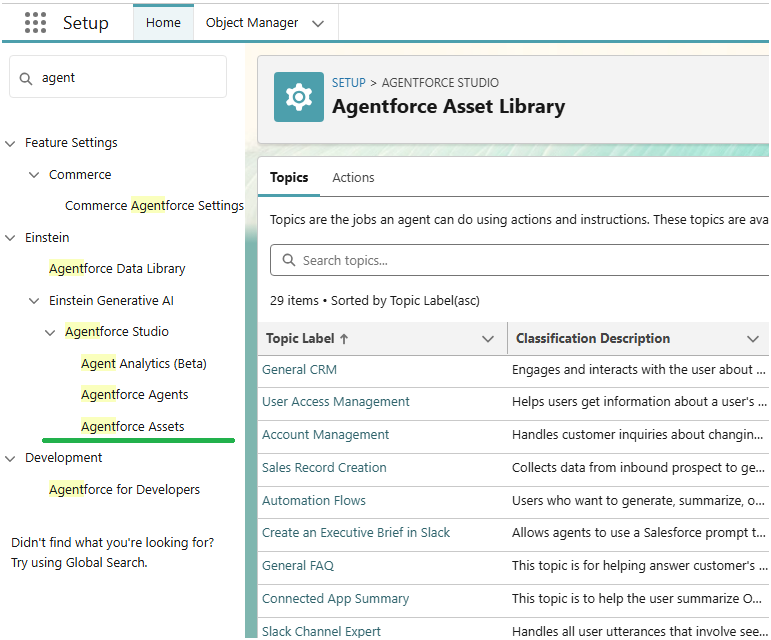Viewport: 771px width, 640px height.
Task: Click the Quick Find box containing agent
Action: click(118, 77)
